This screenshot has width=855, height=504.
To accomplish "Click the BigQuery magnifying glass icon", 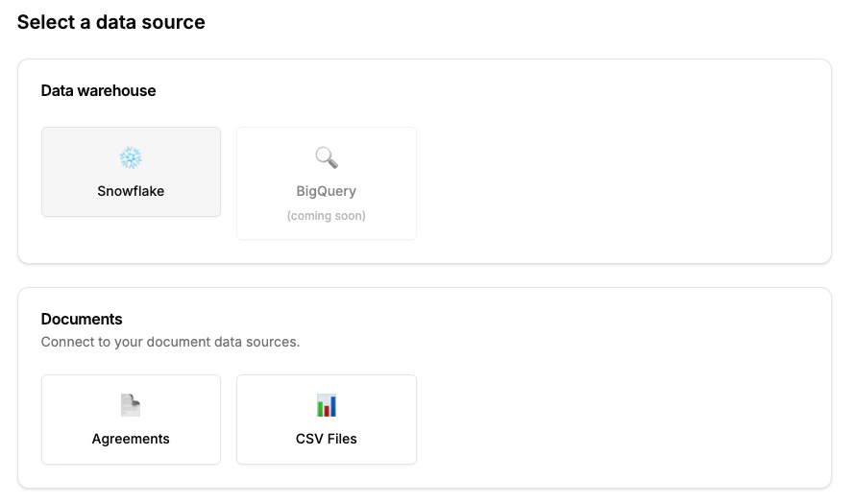I will (x=327, y=157).
